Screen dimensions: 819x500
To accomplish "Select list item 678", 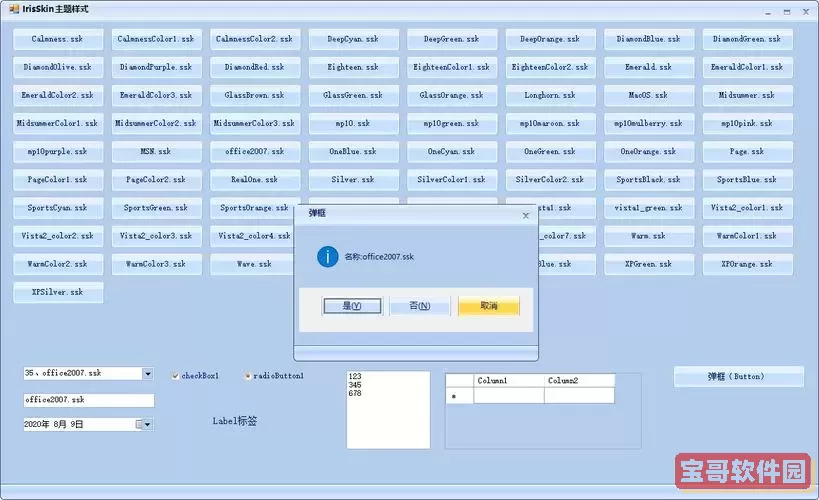I will (388, 393).
